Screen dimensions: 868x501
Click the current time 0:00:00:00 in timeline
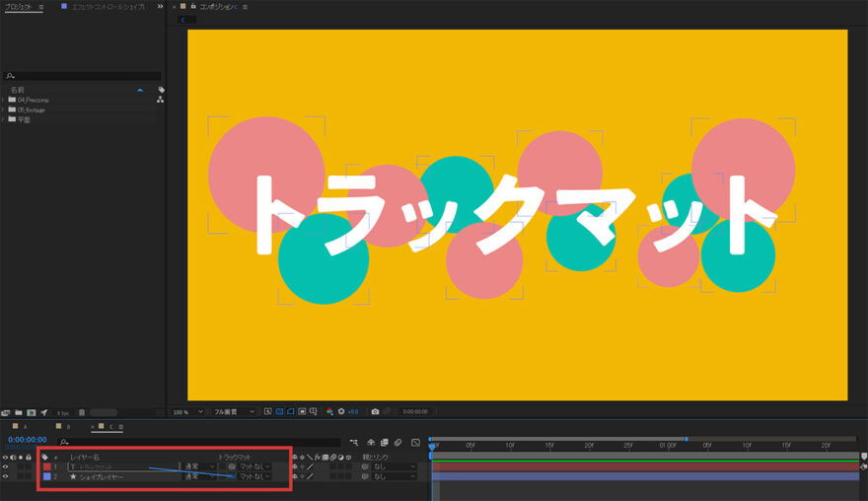point(28,440)
